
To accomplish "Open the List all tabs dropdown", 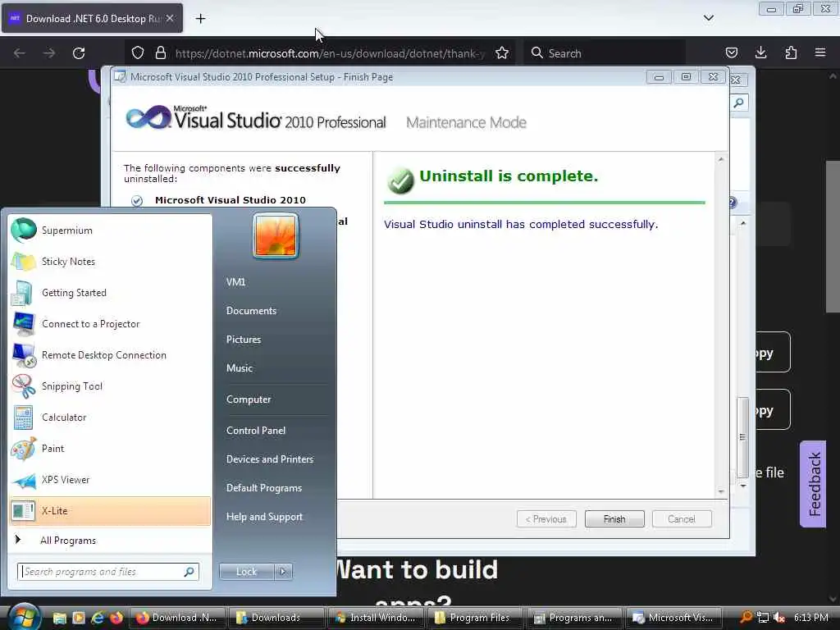I will (708, 18).
